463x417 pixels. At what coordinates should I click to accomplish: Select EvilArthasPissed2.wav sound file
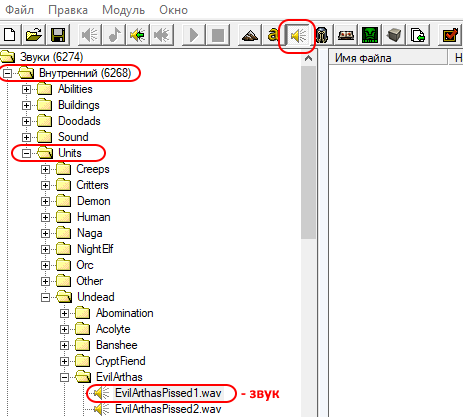pos(168,409)
